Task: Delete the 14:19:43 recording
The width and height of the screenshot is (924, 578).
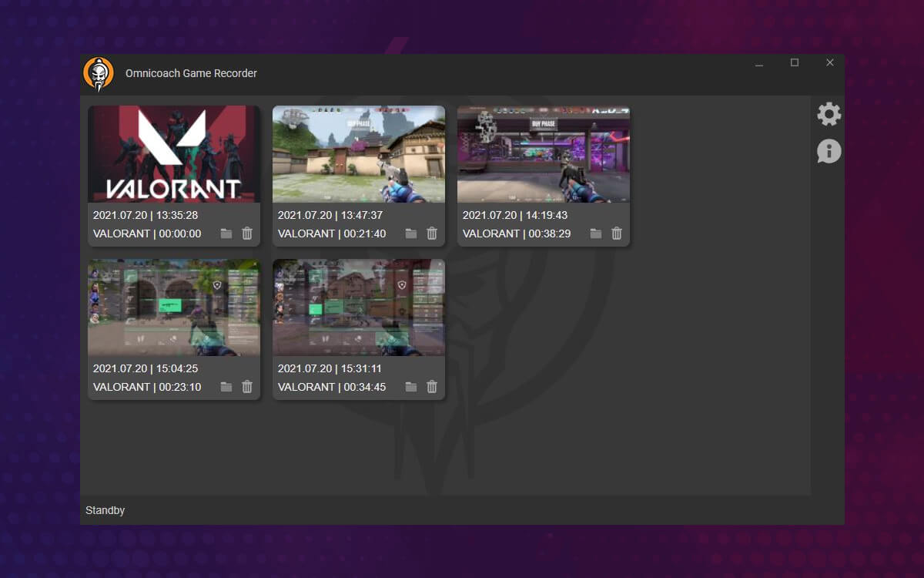Action: click(617, 234)
